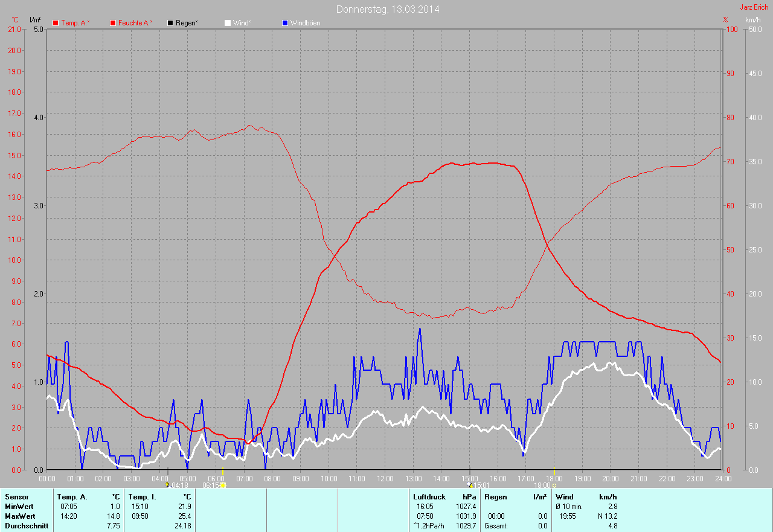Click the Luftdruck average '1029.7'
The height and width of the screenshot is (532, 773).
pos(466,526)
